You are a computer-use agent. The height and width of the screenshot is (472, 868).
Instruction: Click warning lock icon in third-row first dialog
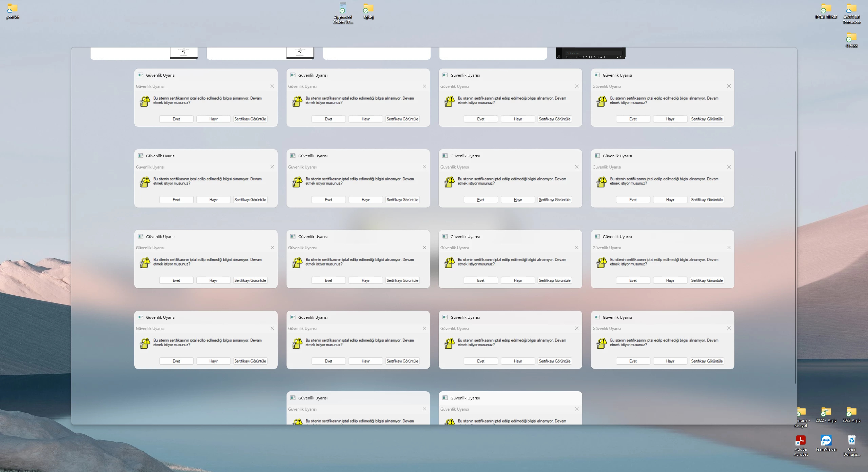(145, 262)
